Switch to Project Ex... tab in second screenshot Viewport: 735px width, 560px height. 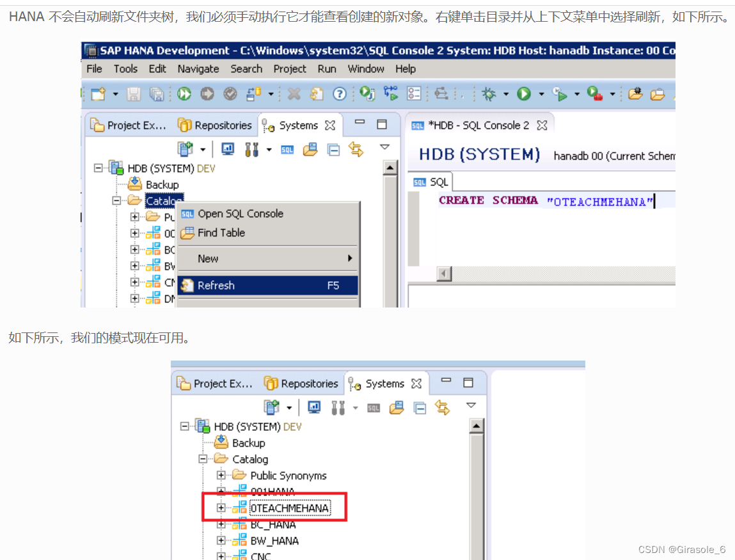pos(215,384)
